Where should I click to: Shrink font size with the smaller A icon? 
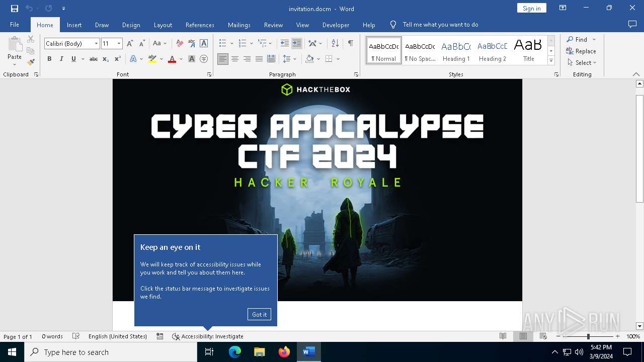pyautogui.click(x=142, y=44)
